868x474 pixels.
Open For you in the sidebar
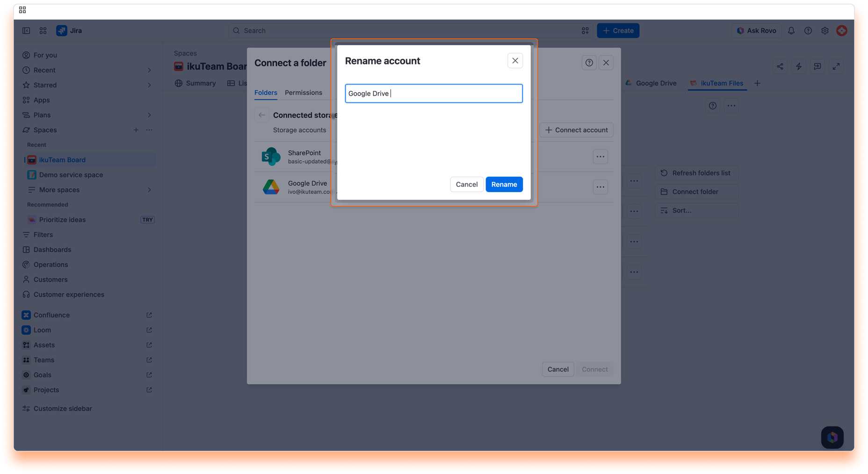[x=45, y=55]
